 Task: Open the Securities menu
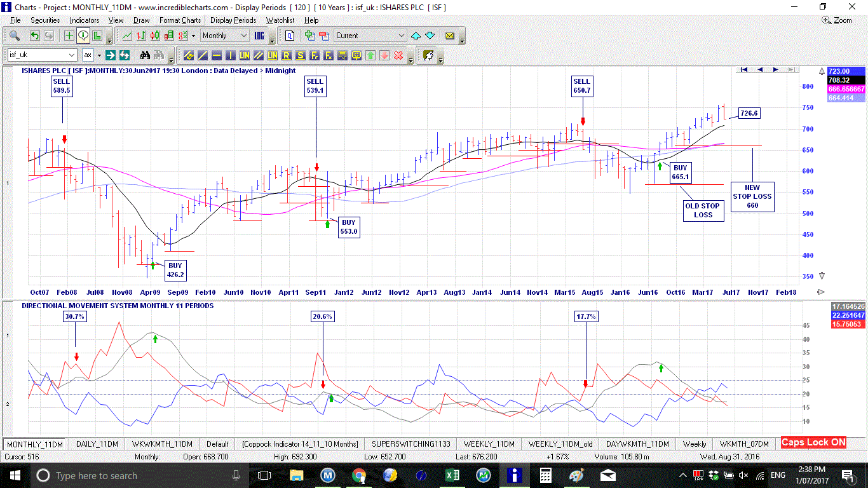[x=45, y=20]
